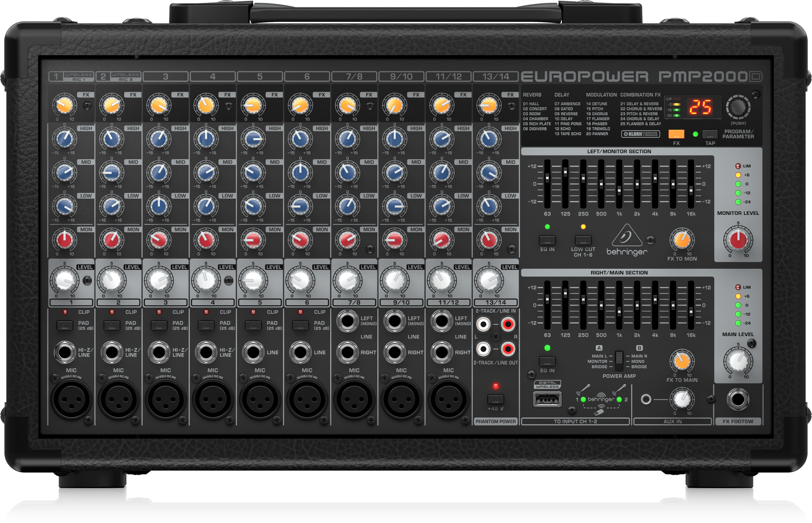The width and height of the screenshot is (812, 523).
Task: Click the channel 2 MON red knob
Action: pos(112,240)
